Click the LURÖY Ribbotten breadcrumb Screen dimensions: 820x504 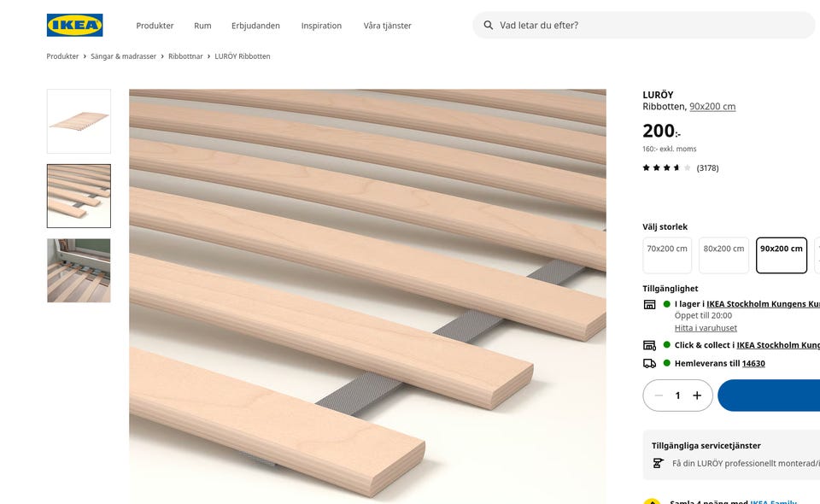coord(243,56)
